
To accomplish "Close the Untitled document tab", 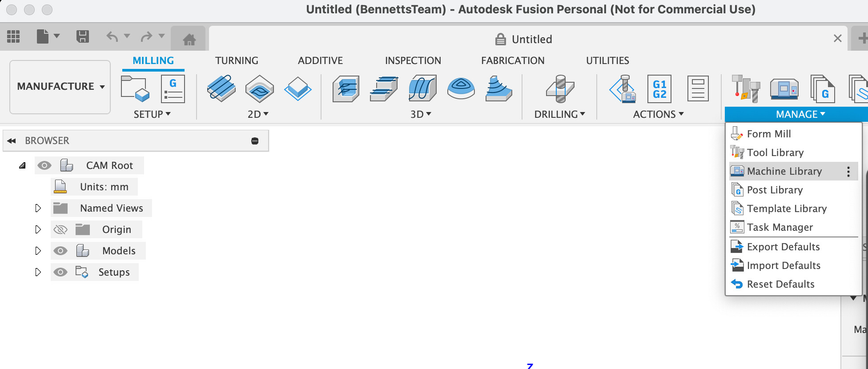I will (837, 39).
